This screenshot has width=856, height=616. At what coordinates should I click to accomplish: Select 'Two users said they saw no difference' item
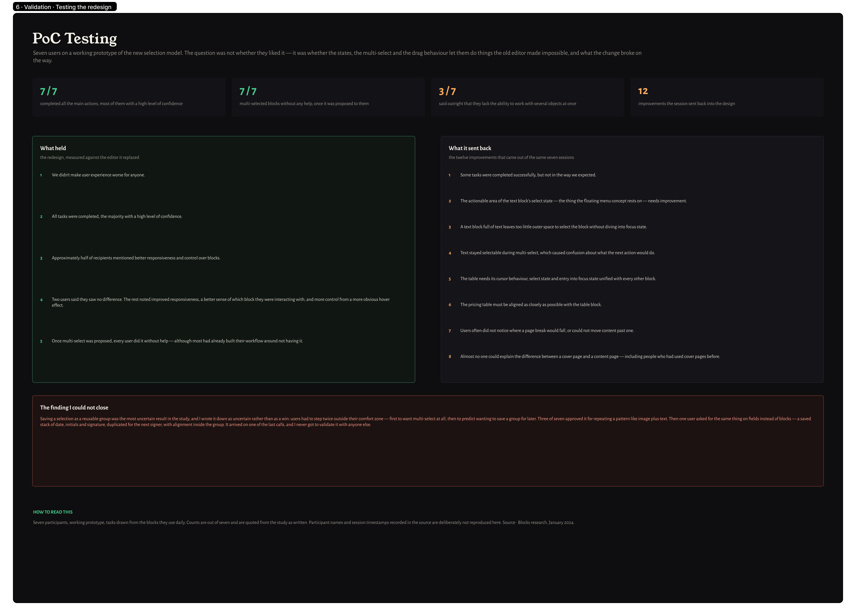221,302
